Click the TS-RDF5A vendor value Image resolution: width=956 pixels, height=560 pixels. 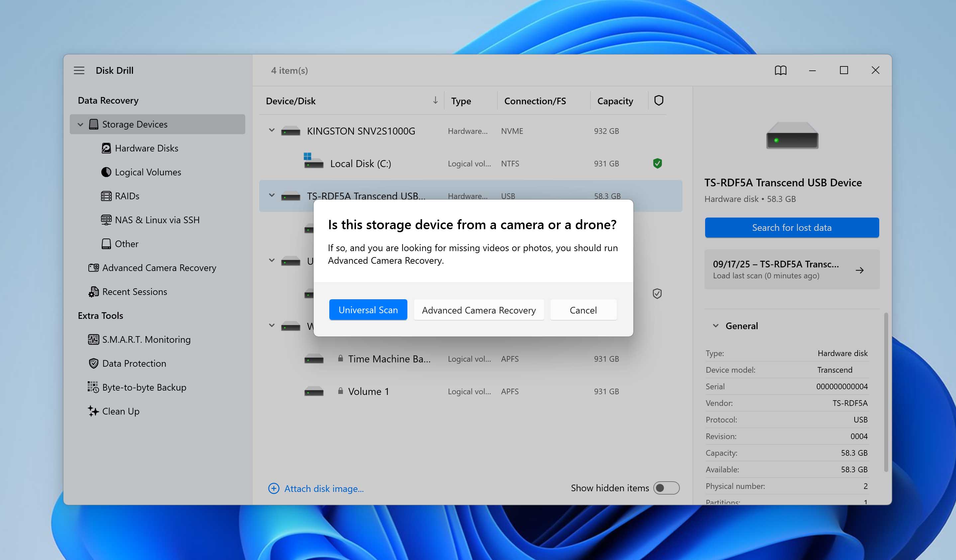click(850, 403)
